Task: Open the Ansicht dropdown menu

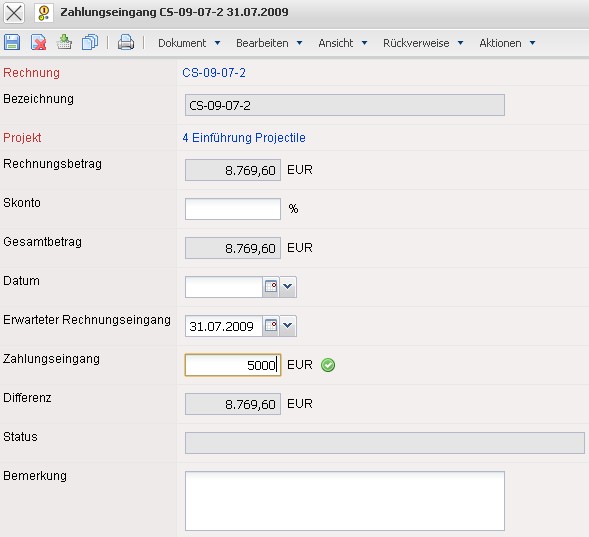Action: coord(343,43)
